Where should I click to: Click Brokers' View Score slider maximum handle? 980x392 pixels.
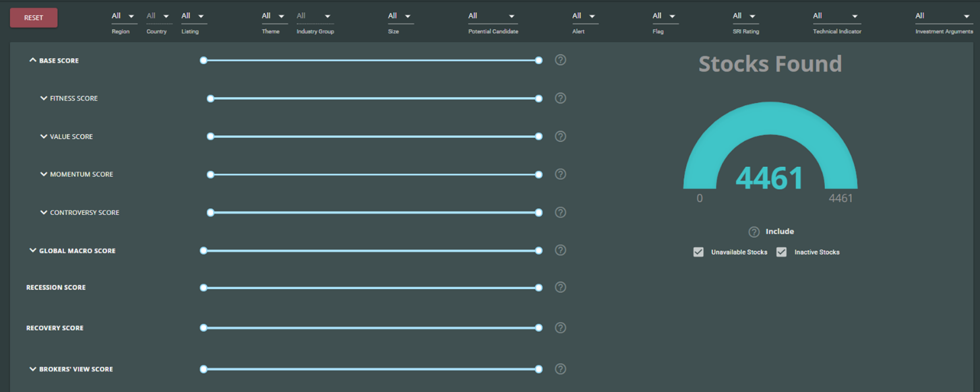click(x=539, y=369)
